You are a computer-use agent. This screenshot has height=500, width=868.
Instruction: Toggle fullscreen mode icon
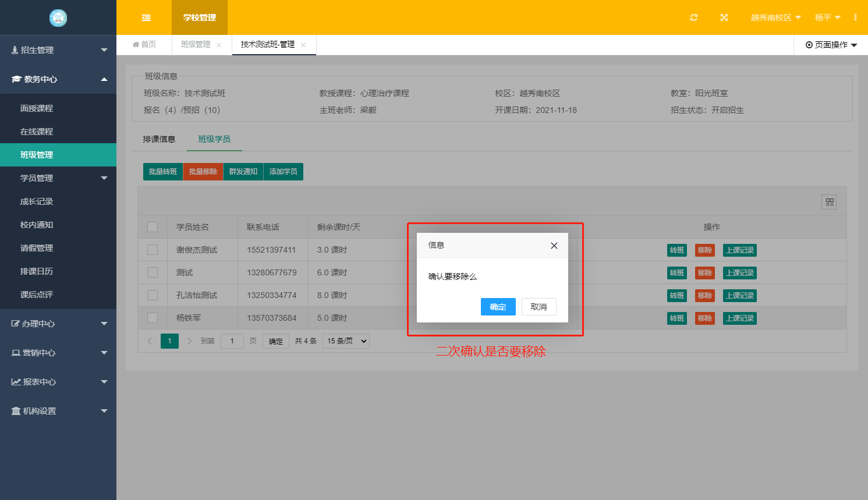click(724, 17)
